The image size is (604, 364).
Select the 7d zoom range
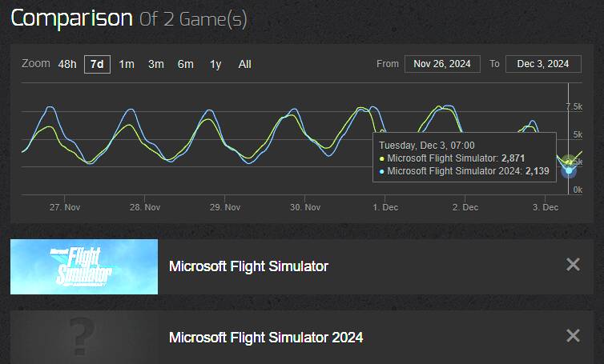(x=97, y=64)
